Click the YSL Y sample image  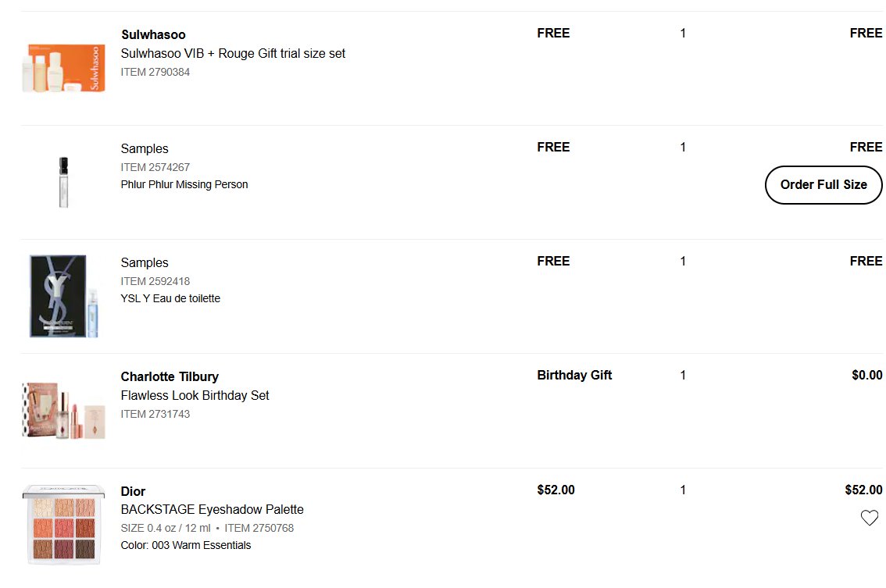click(x=64, y=296)
